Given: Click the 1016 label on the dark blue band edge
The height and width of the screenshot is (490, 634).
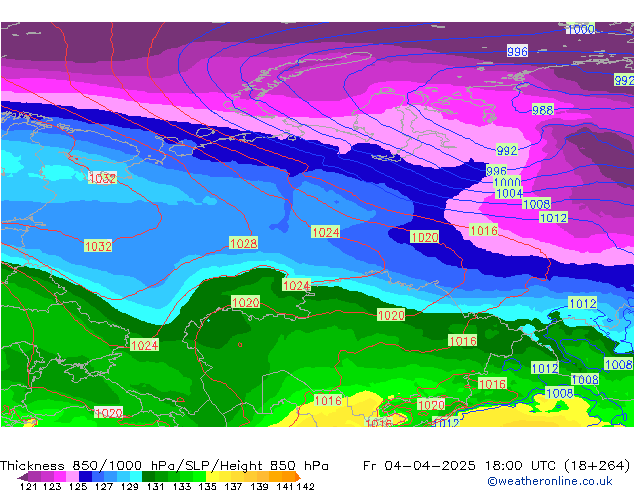Looking at the screenshot, I should pos(484,230).
